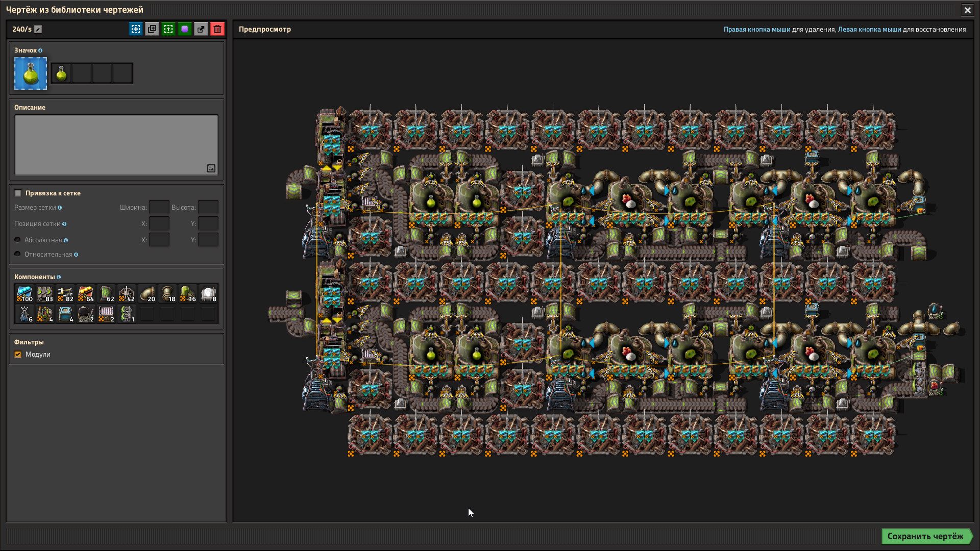The width and height of the screenshot is (980, 551).
Task: Click the pipe-to-ground component with count 18
Action: coord(167,294)
